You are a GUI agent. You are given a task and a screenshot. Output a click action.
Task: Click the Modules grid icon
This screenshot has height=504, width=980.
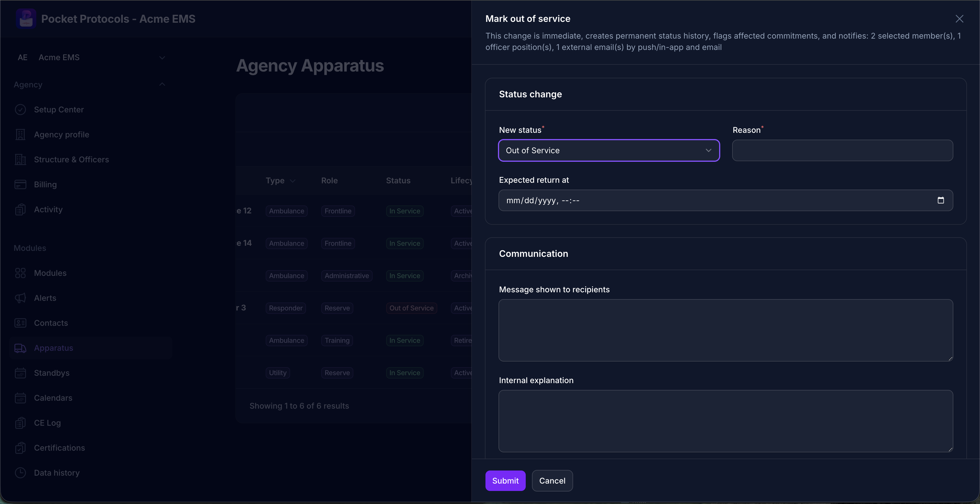click(20, 273)
